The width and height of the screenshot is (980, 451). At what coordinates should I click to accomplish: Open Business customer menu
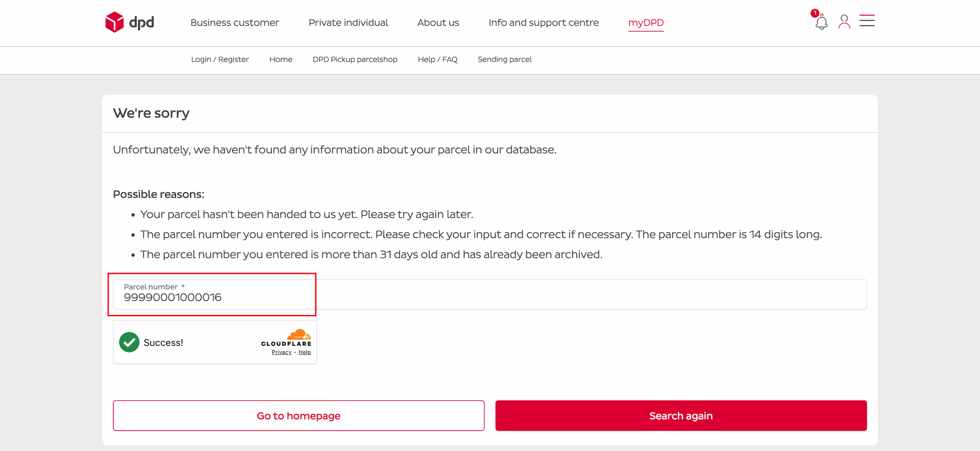235,22
